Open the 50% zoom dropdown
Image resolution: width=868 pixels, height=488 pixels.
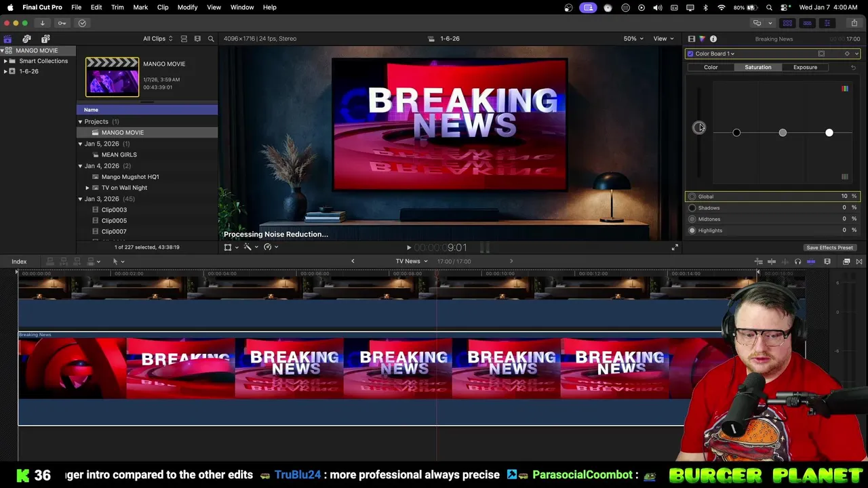[633, 39]
